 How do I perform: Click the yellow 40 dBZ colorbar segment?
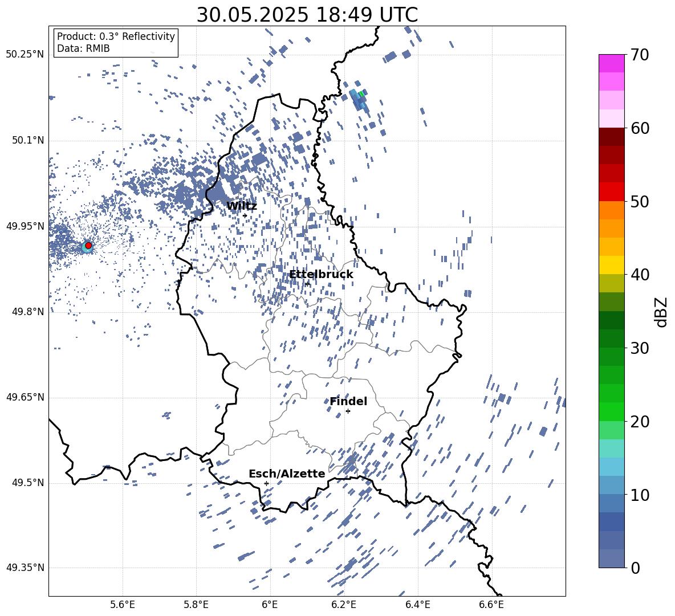coord(611,265)
